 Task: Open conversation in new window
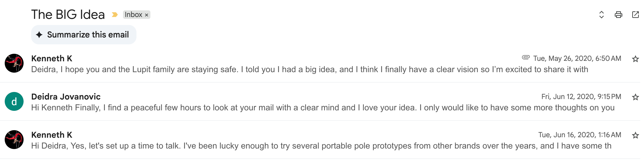pos(635,15)
